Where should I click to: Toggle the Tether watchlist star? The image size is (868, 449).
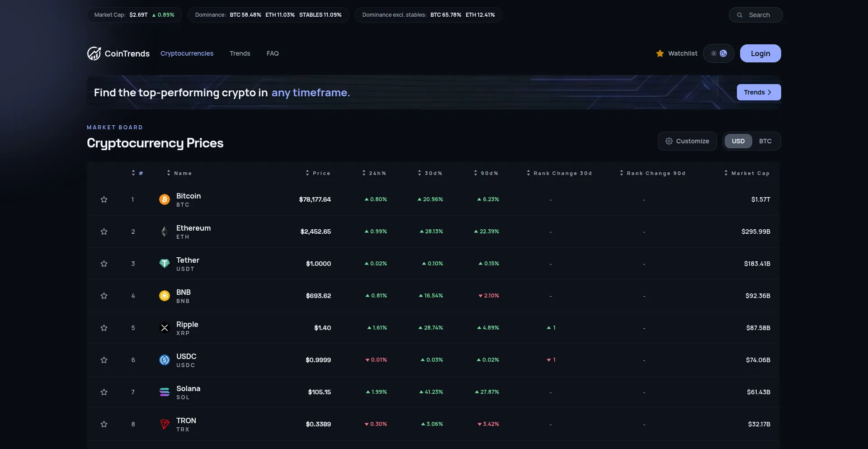[x=104, y=264]
